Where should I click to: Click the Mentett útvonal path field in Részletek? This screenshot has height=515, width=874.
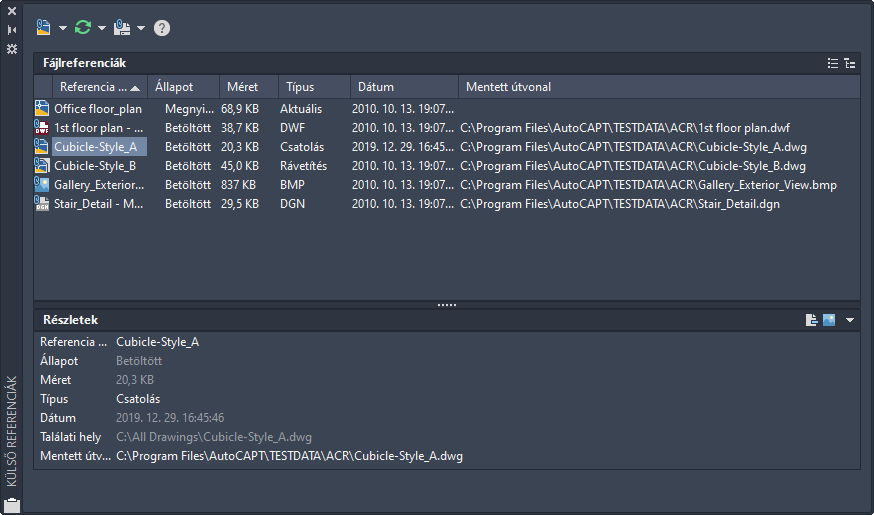click(x=290, y=457)
